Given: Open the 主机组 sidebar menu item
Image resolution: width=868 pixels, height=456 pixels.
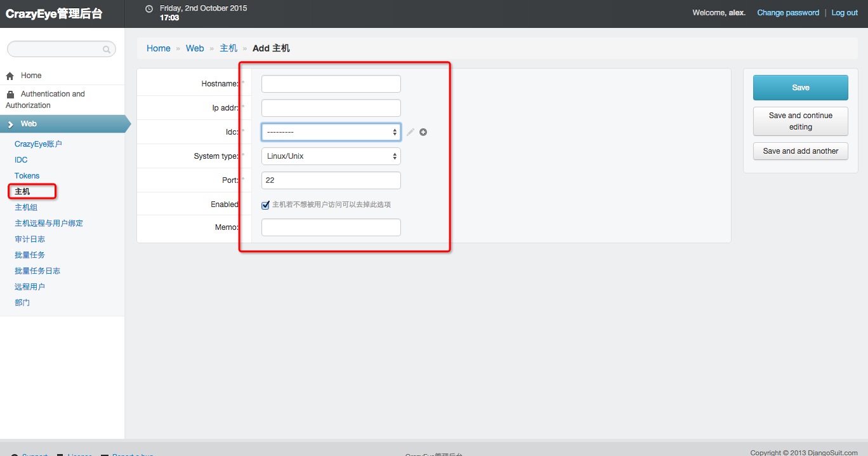Looking at the screenshot, I should pos(26,208).
